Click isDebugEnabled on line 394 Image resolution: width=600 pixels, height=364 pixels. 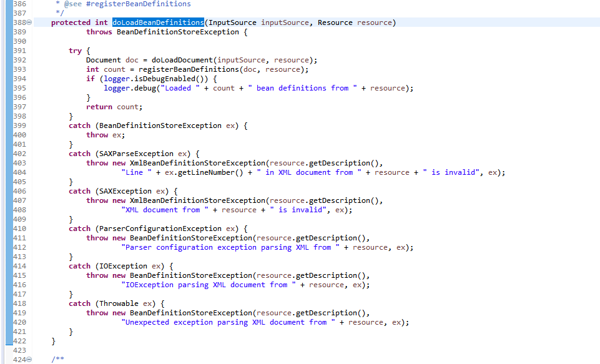click(165, 79)
